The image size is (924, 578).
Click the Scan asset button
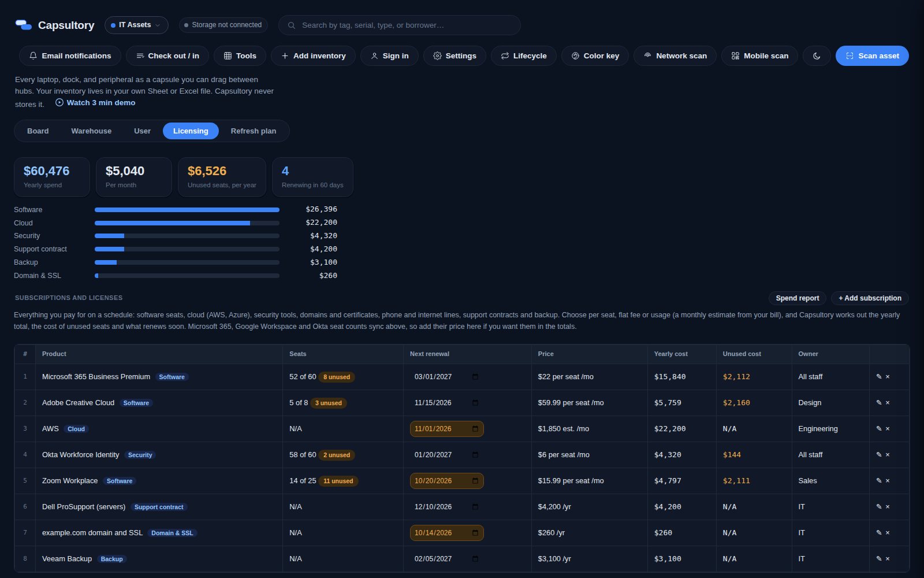click(x=872, y=55)
